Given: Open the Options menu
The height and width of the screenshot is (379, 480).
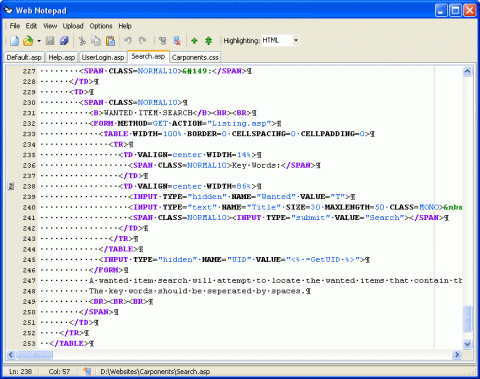Looking at the screenshot, I should 101,26.
